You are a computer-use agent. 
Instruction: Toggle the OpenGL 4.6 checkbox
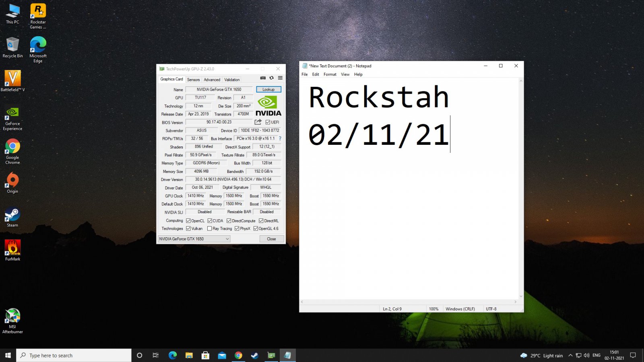tap(256, 228)
